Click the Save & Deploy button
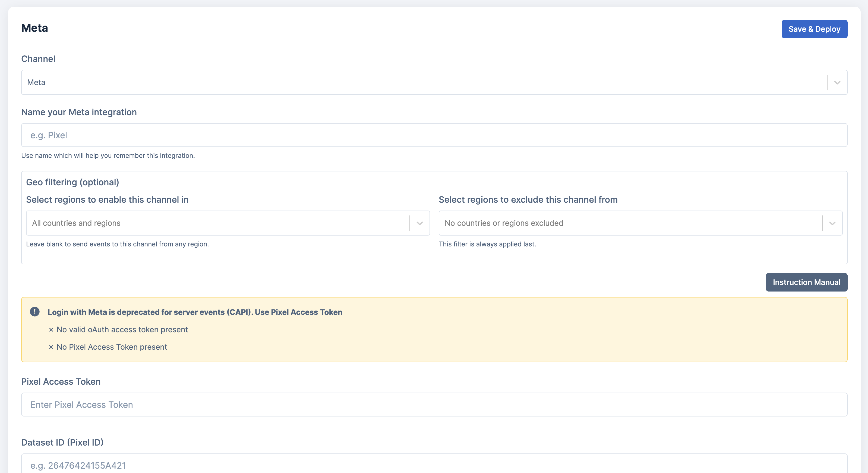Image resolution: width=868 pixels, height=473 pixels. (x=814, y=29)
